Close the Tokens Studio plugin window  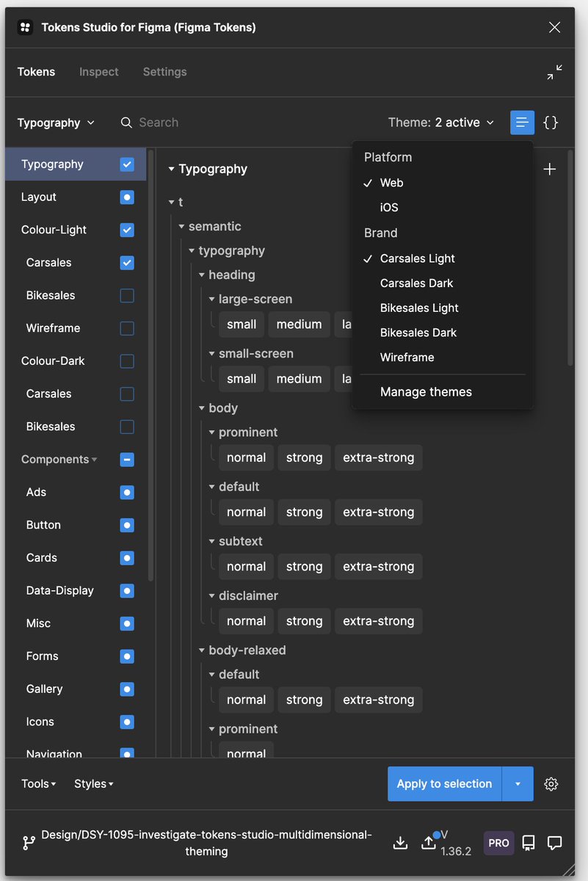555,28
